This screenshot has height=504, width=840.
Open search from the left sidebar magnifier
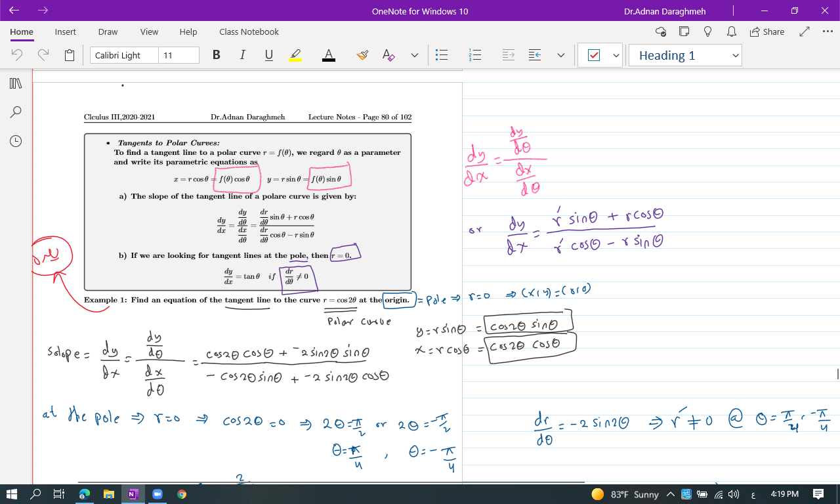[16, 112]
